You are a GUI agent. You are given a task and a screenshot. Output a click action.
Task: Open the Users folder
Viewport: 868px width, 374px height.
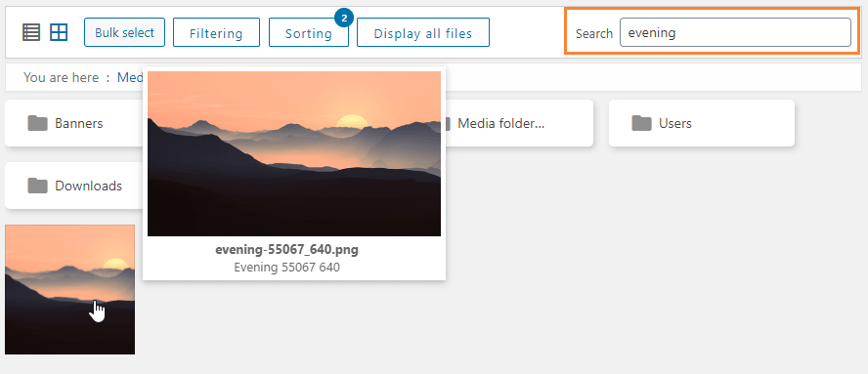click(x=702, y=123)
